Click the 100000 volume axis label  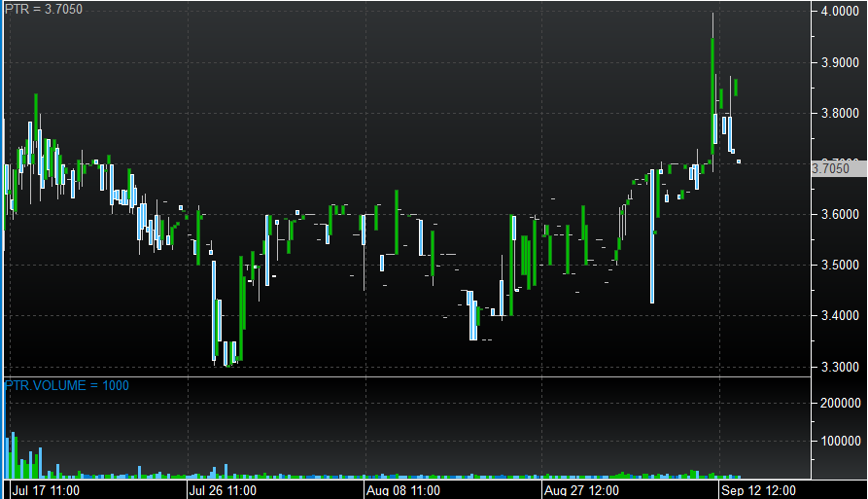tap(841, 441)
